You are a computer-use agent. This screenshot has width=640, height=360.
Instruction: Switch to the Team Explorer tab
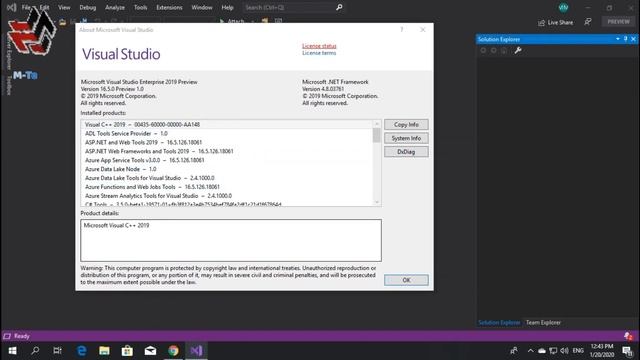tap(543, 322)
